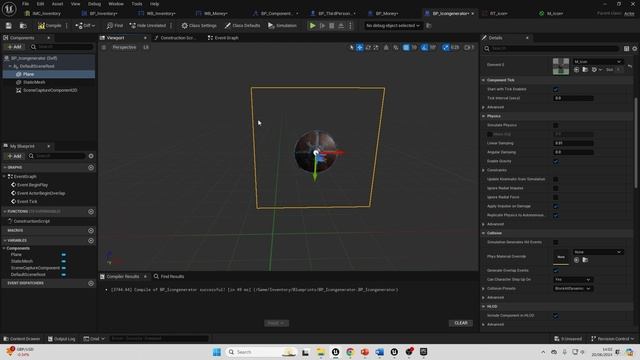Open Collision Presets dropdown
Screen dimensions: 640x360
573,289
